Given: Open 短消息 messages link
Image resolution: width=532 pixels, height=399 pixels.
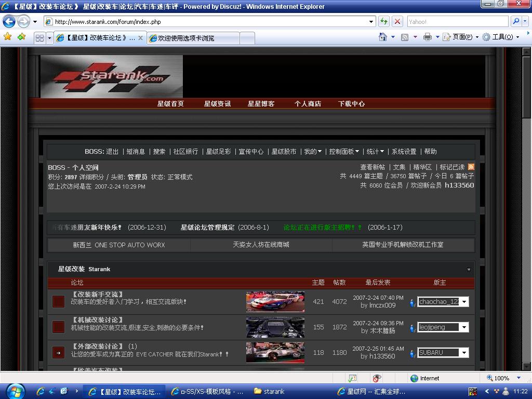Looking at the screenshot, I should [136, 152].
